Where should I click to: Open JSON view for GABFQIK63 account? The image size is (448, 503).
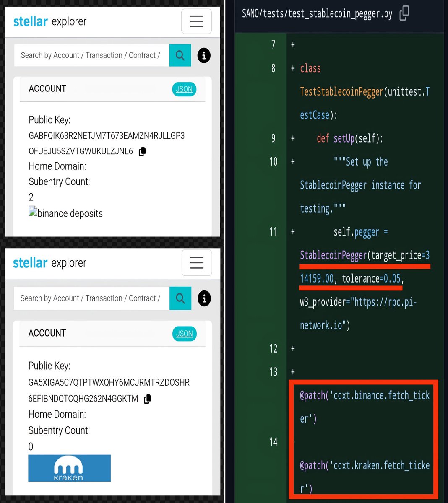point(184,89)
